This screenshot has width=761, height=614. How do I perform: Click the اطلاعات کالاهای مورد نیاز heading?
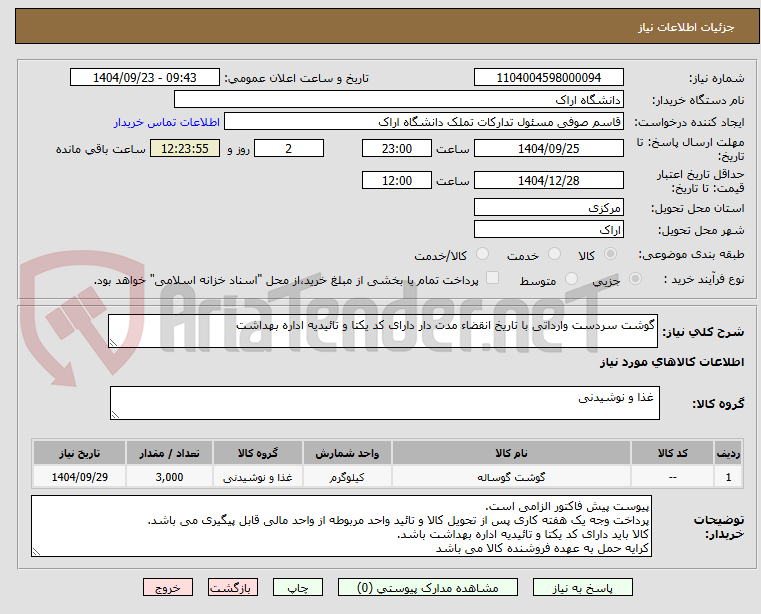[672, 362]
